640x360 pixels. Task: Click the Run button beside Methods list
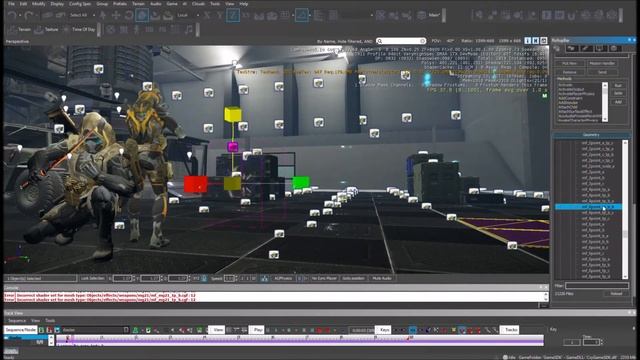[x=618, y=86]
